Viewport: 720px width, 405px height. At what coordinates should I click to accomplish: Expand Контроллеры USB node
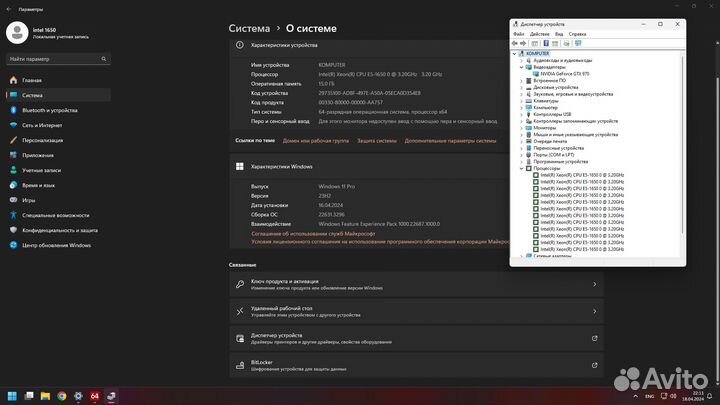(521, 114)
